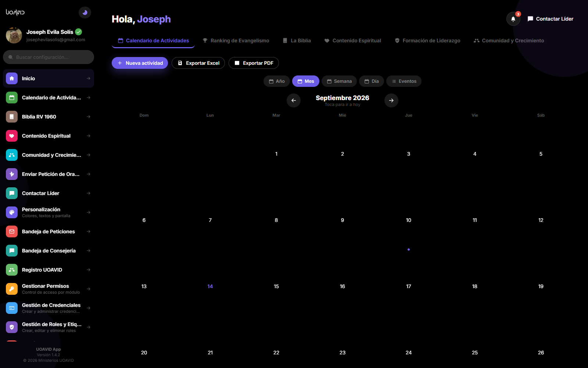The image size is (588, 368).
Task: Open notifications from the bell icon
Action: tap(513, 19)
